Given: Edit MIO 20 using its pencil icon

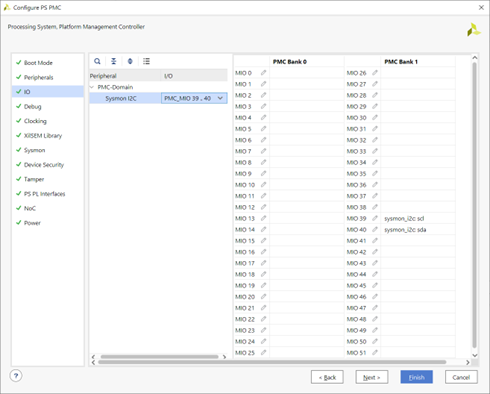Looking at the screenshot, I should coord(263,297).
